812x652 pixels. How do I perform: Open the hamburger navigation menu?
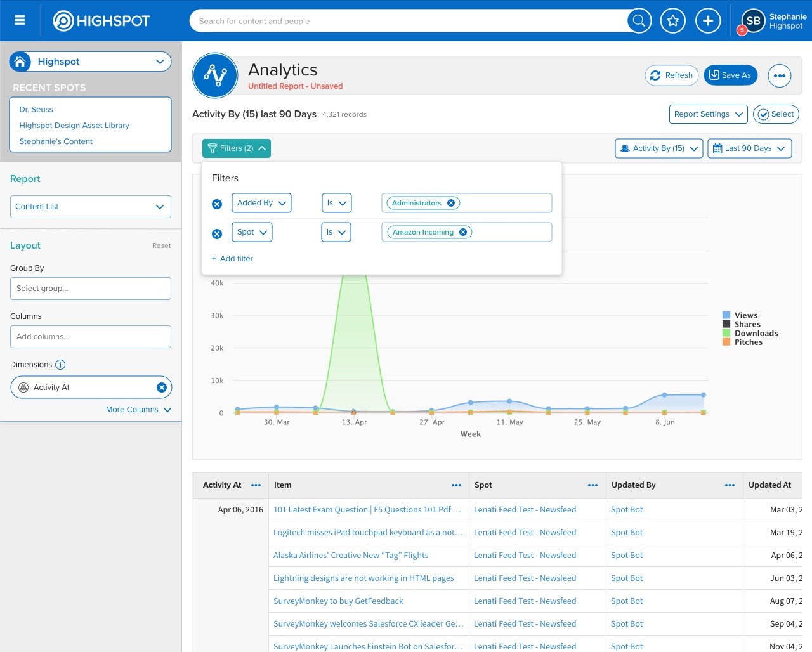click(20, 20)
